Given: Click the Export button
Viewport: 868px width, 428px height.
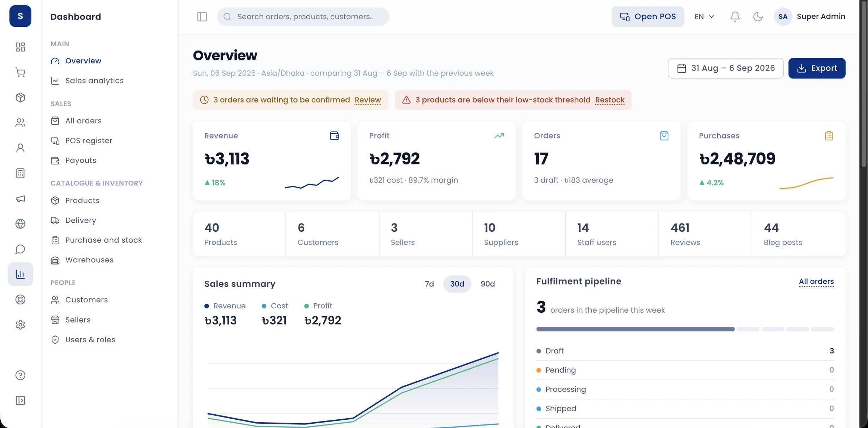Looking at the screenshot, I should coord(817,68).
